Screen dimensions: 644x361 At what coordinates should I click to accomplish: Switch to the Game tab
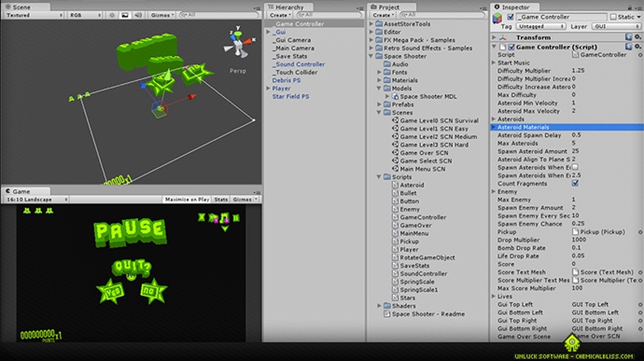(x=25, y=191)
